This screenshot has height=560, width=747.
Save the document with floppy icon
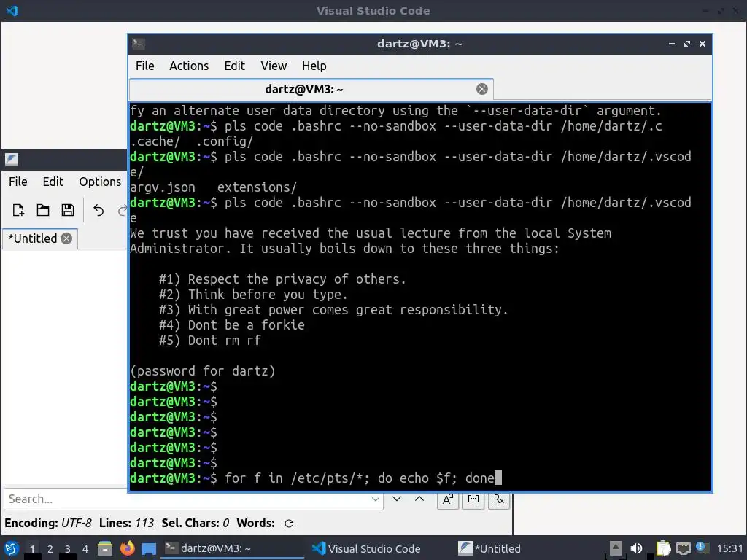(68, 210)
